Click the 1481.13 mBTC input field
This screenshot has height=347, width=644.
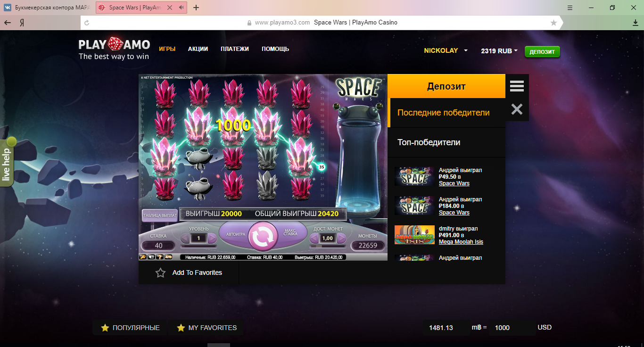point(446,328)
